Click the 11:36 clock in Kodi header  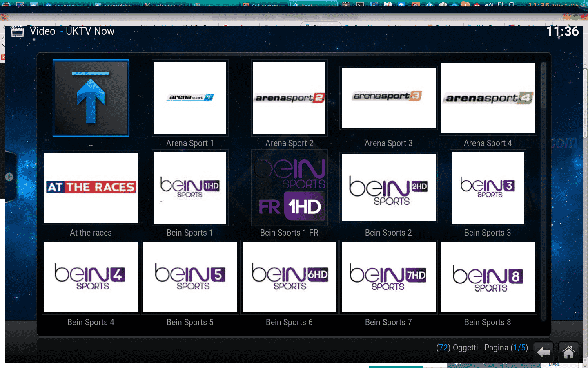coord(562,31)
